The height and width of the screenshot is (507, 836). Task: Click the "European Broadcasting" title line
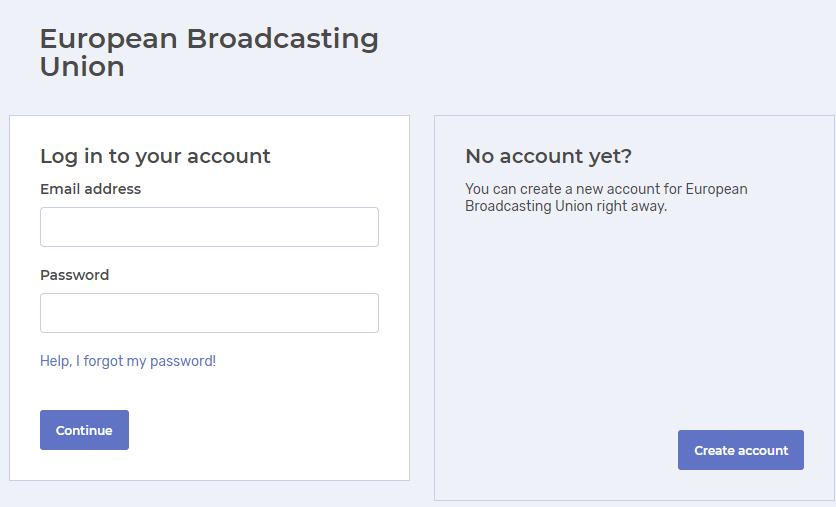tap(209, 39)
